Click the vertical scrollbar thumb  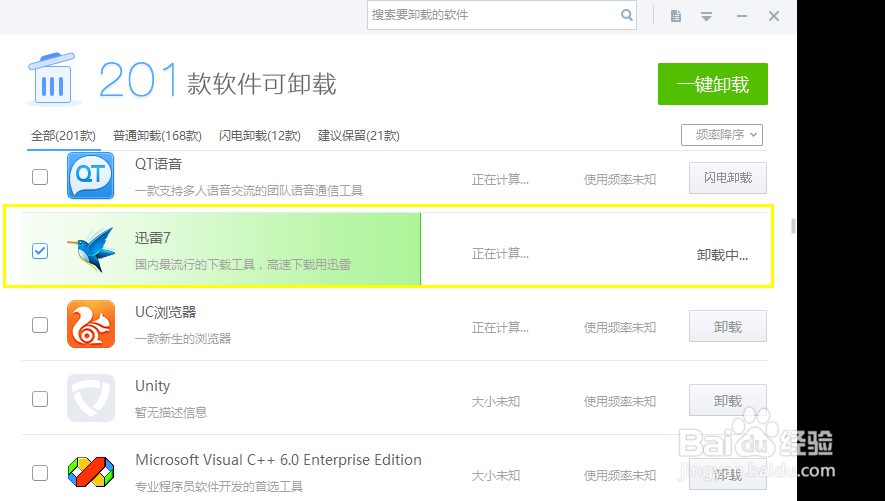[x=793, y=226]
